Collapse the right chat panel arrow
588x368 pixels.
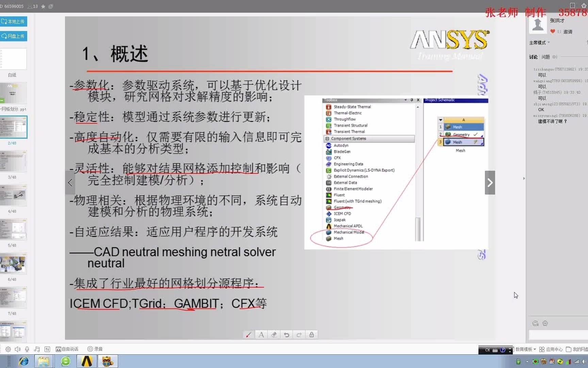524,179
